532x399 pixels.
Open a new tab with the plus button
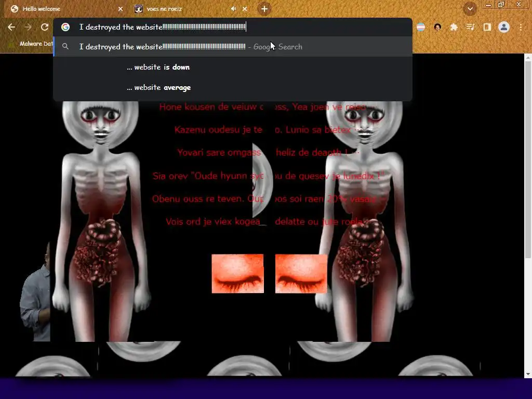pos(264,9)
